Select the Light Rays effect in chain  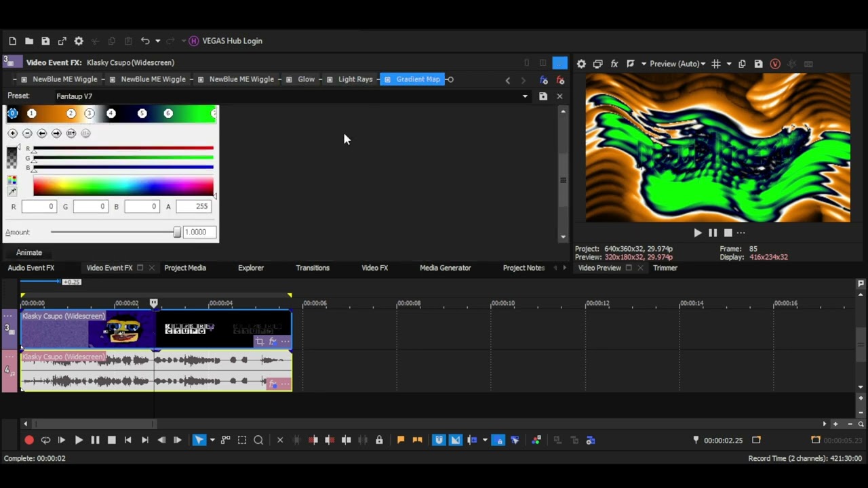355,79
